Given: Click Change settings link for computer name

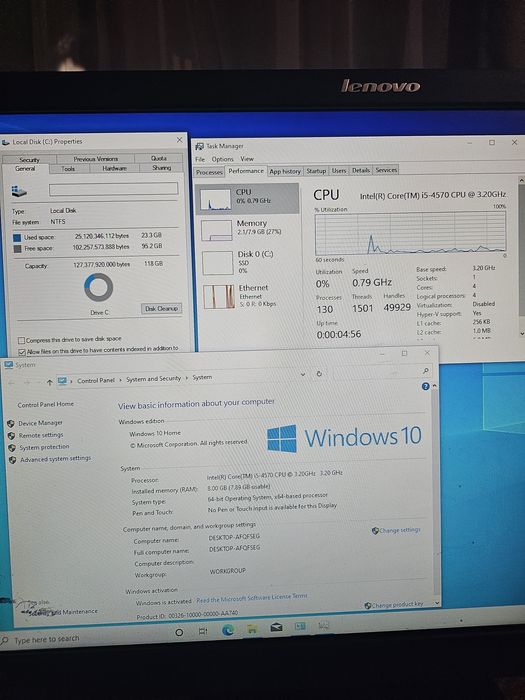Looking at the screenshot, I should coord(400,530).
